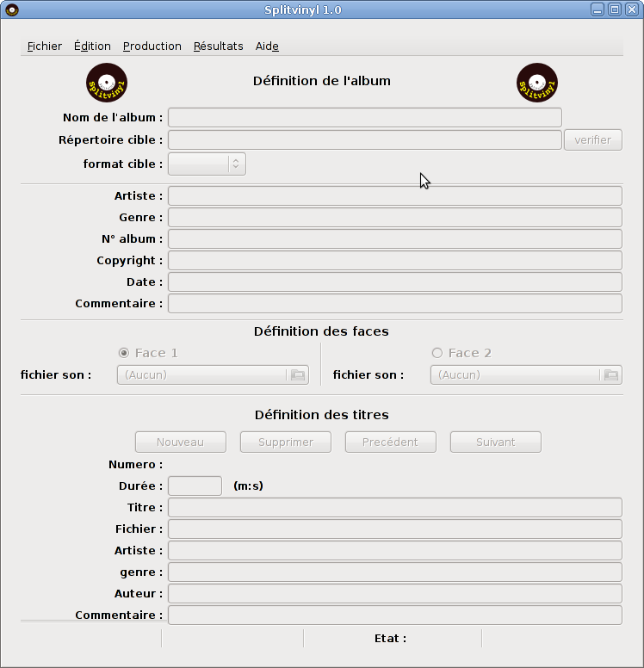Screen dimensions: 644x668
Task: Click the verifier button
Action: click(x=593, y=140)
